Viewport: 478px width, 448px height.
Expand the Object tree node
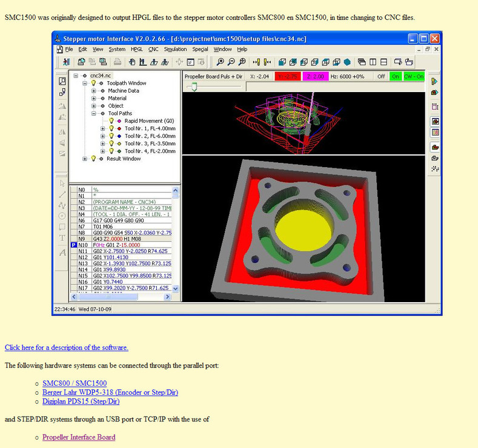[x=94, y=106]
